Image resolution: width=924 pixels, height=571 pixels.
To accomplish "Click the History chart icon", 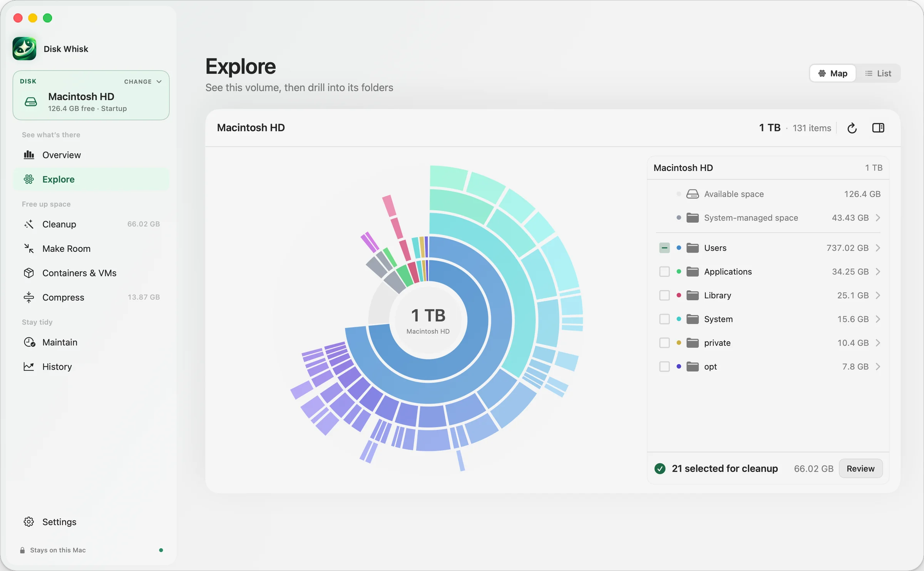I will click(29, 367).
